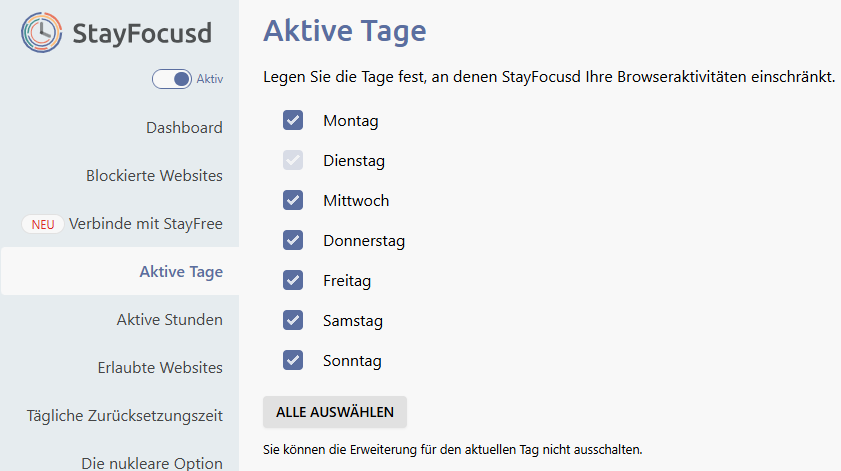Open Verbinde mit StayFree page
Screen dimensions: 841x471
tap(146, 224)
